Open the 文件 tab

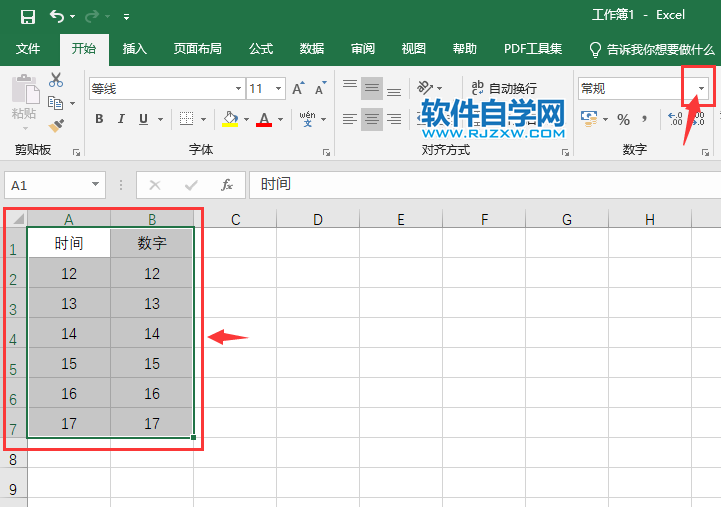(x=28, y=49)
